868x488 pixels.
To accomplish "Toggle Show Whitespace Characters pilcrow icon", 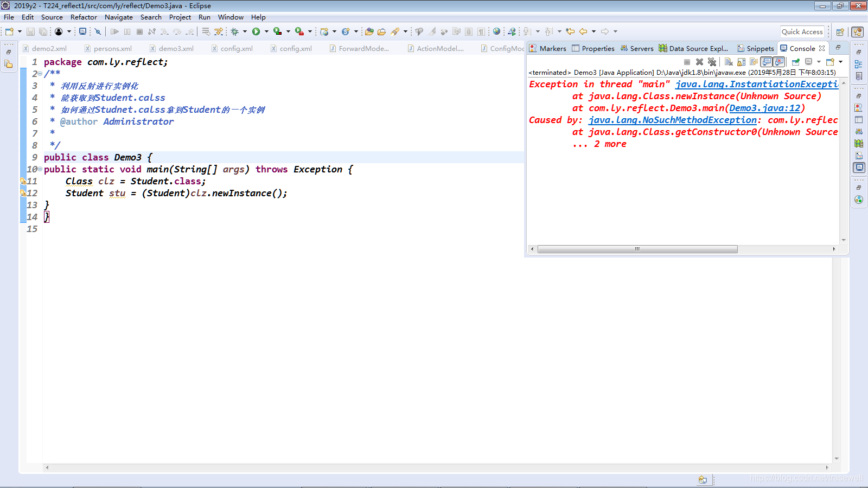I will click(481, 31).
